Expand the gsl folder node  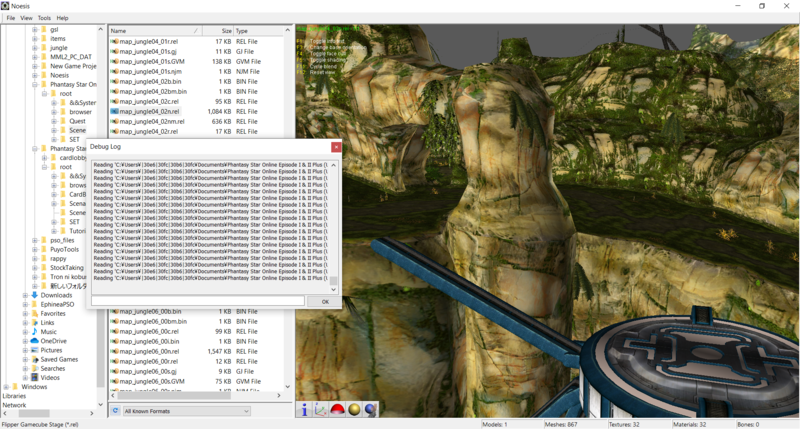35,30
